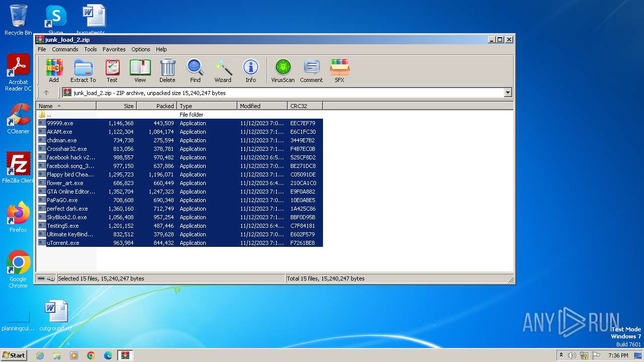The image size is (644, 362).
Task: Open the File menu
Action: [x=42, y=49]
